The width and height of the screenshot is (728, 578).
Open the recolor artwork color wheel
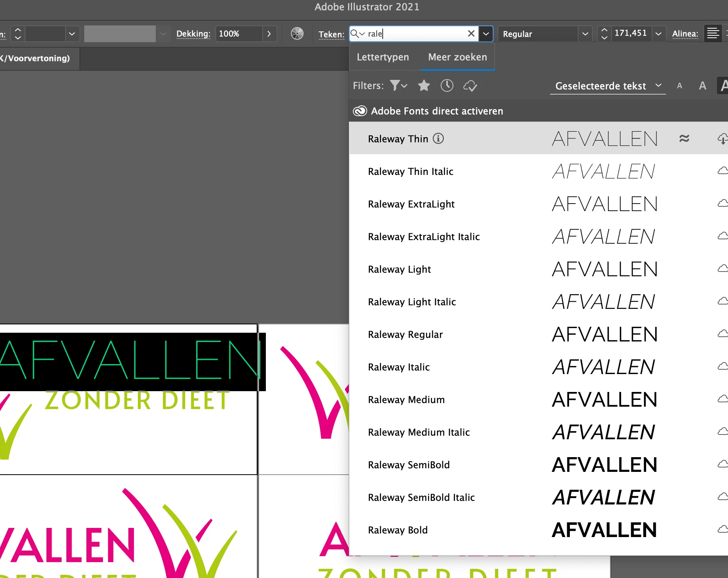pyautogui.click(x=297, y=33)
